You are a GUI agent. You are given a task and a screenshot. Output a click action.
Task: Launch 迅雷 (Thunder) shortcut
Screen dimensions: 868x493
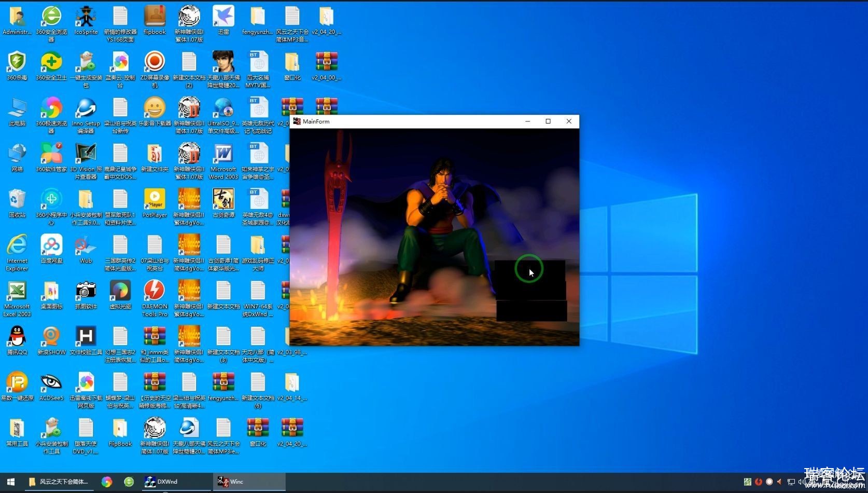(223, 21)
